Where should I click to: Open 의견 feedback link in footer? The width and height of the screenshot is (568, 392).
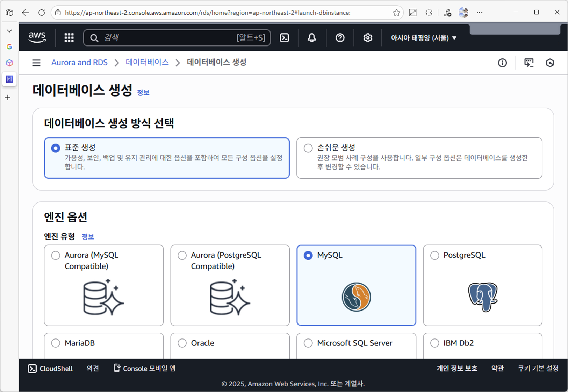tap(93, 369)
